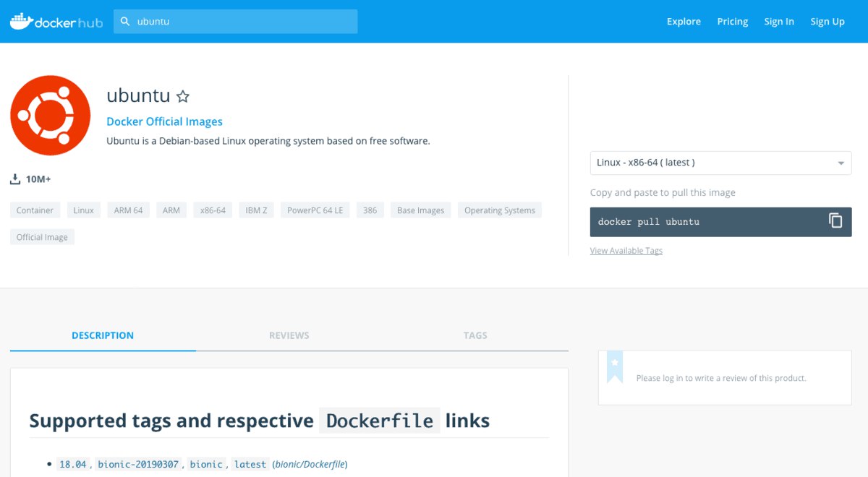
Task: Click the 'Please log in to write a review' text
Action: [x=721, y=378]
